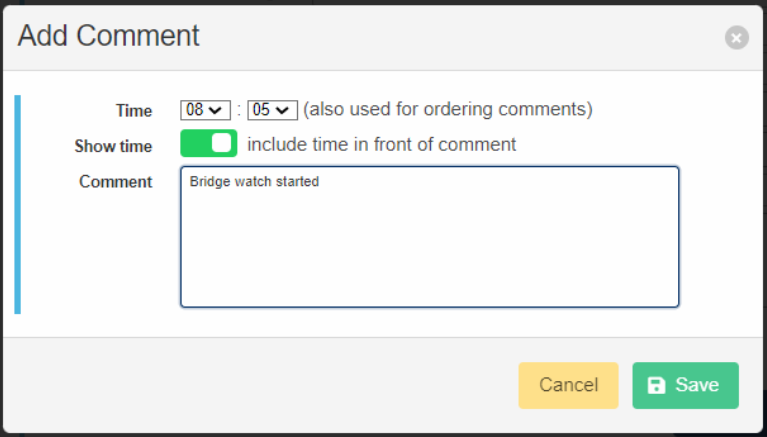Focus the Comment text area
Screen dimensions: 767x437
pyautogui.click(x=429, y=237)
